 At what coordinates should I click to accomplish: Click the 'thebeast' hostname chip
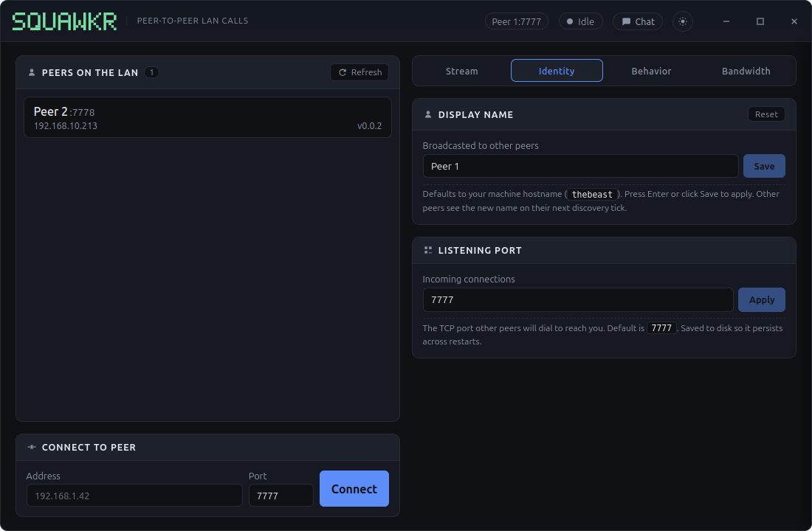tap(592, 194)
